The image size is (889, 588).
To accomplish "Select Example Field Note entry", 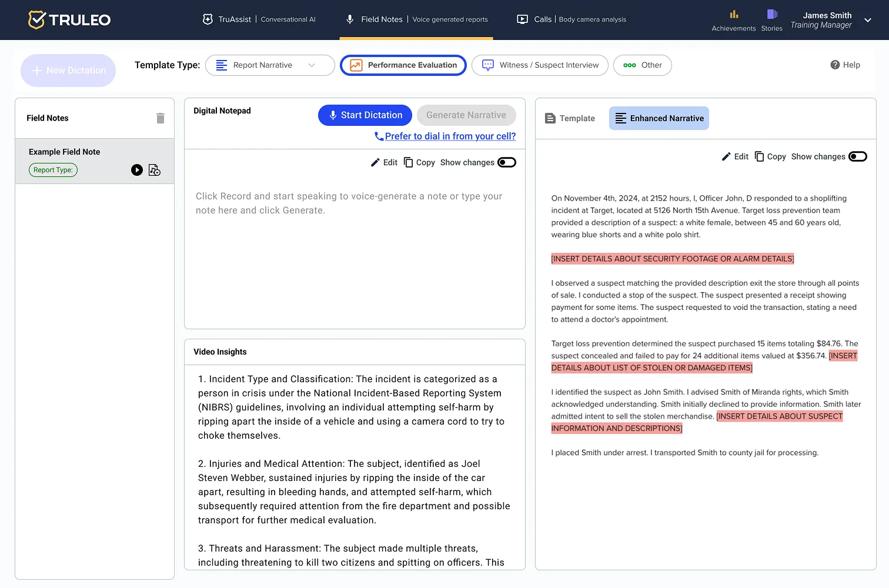I will point(95,161).
